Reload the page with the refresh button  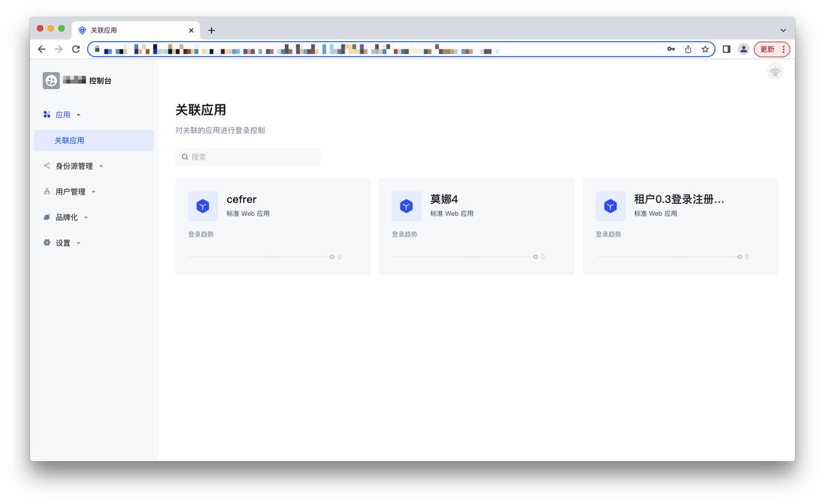click(x=76, y=49)
